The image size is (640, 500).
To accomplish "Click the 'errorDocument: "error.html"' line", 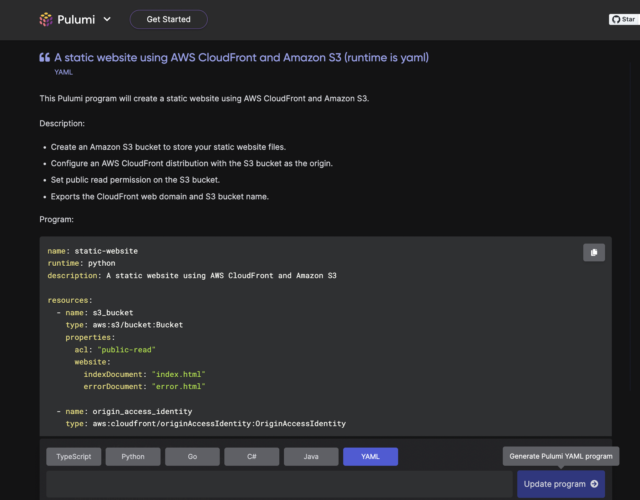I will coord(144,387).
